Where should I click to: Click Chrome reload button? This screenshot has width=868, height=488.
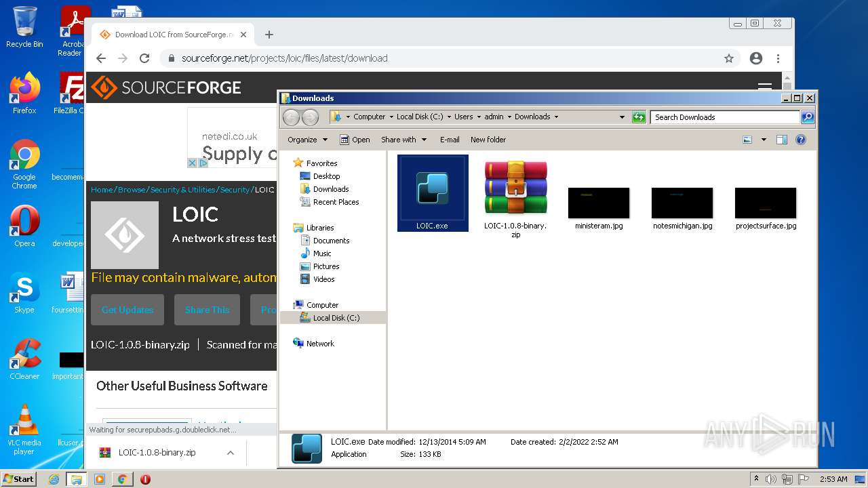pyautogui.click(x=144, y=58)
